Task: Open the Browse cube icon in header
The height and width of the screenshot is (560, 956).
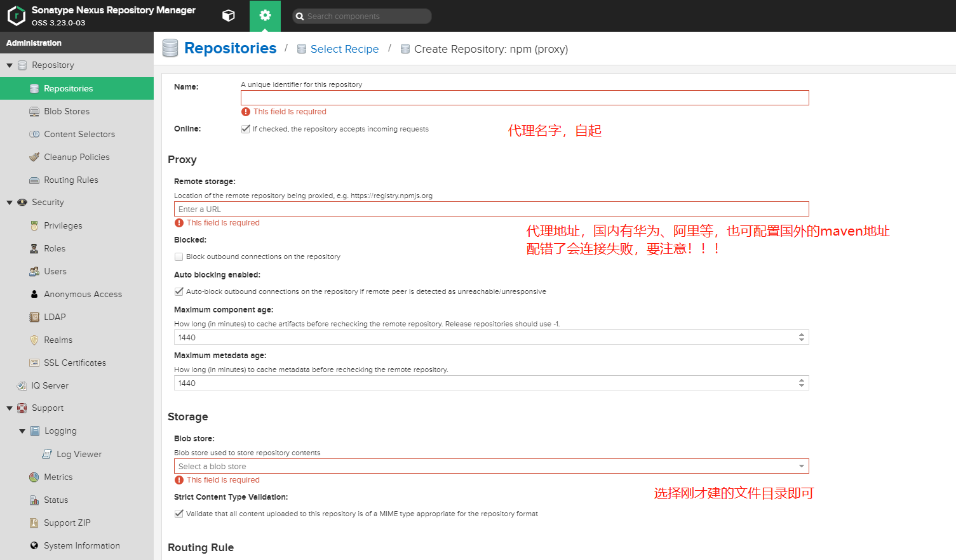Action: pyautogui.click(x=229, y=16)
